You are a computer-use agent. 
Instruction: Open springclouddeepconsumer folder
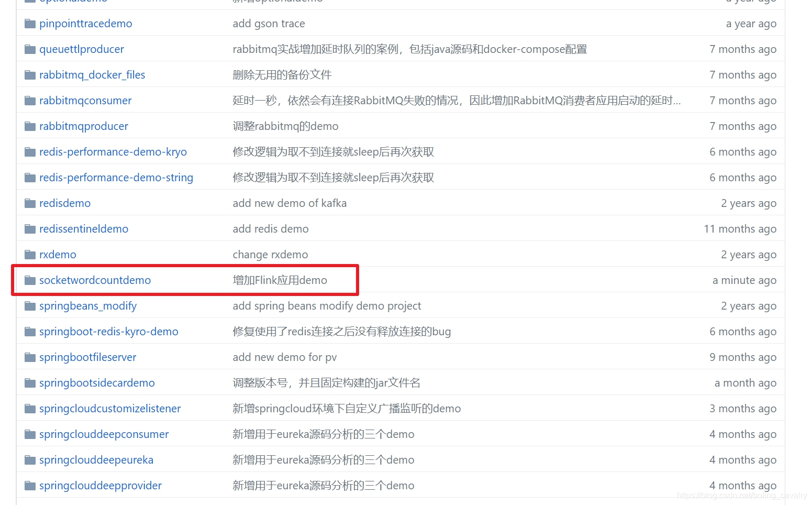tap(104, 434)
